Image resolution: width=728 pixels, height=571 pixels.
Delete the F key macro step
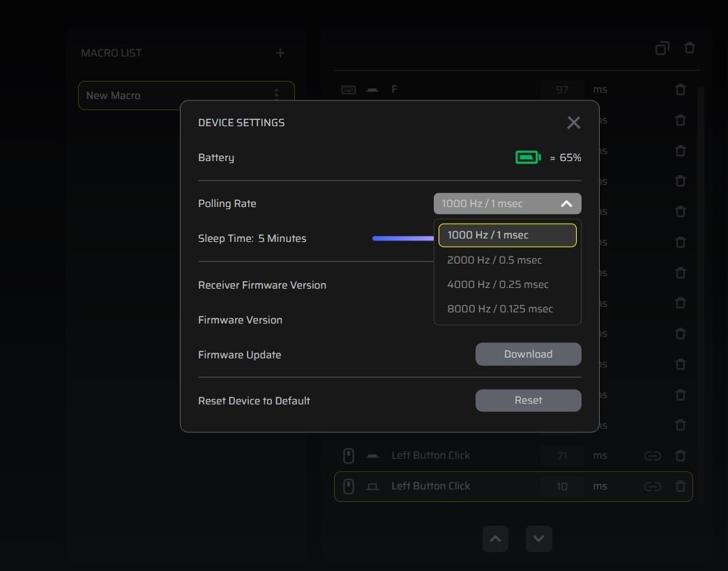(x=681, y=90)
